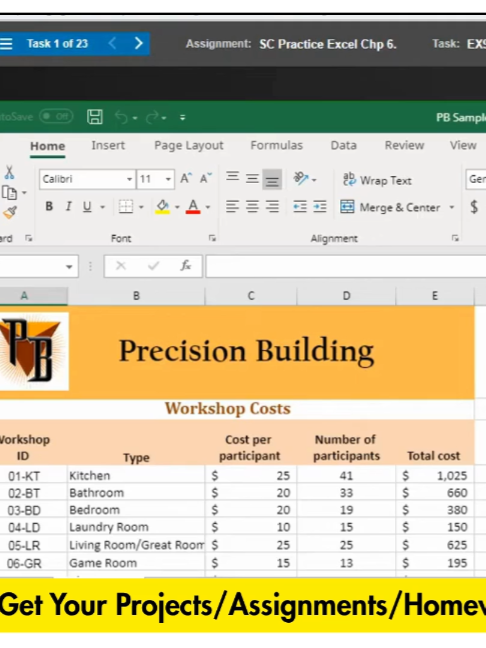Switch to the Formulas ribbon tab
The image size is (486, 648).
coord(276,145)
